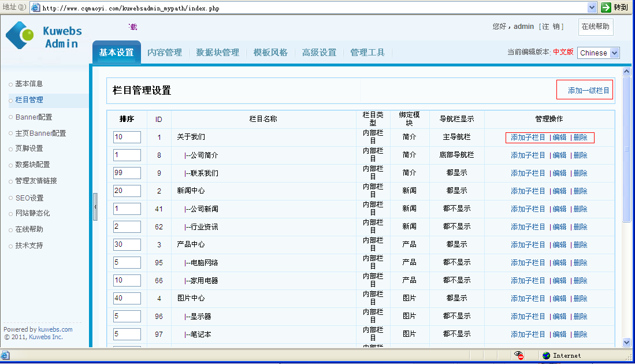Click the 注销 logout link

click(x=551, y=27)
